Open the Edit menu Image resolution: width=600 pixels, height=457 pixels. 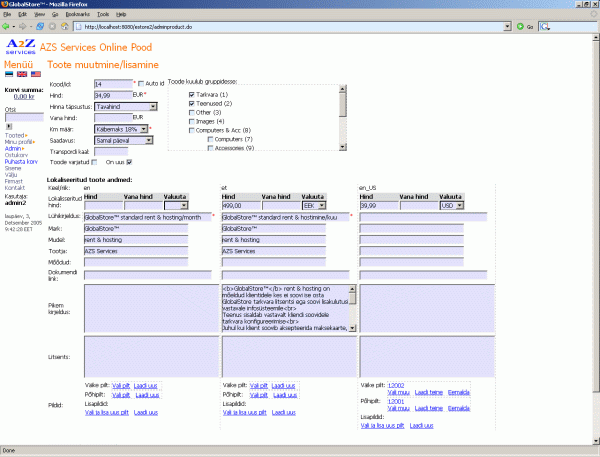click(23, 14)
